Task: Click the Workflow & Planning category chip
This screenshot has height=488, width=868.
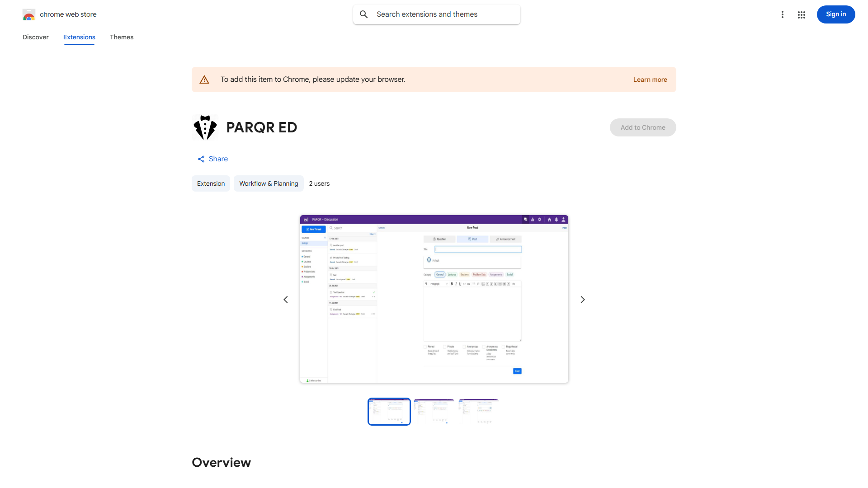Action: (x=269, y=183)
